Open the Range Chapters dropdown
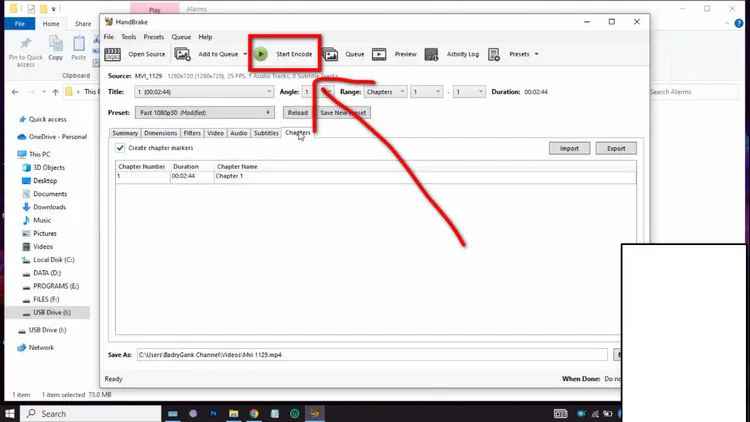Viewport: 750px width, 422px height. (386, 91)
